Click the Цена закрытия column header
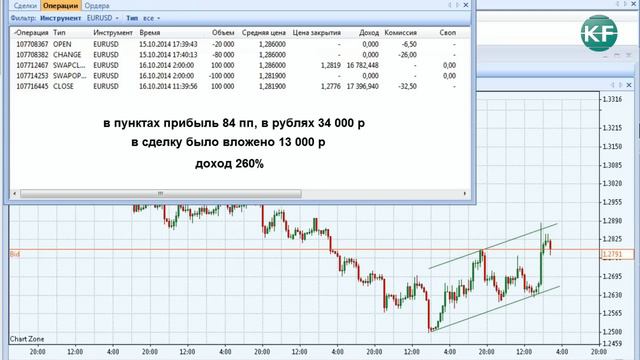Image resolution: width=640 pixels, height=360 pixels. click(317, 32)
